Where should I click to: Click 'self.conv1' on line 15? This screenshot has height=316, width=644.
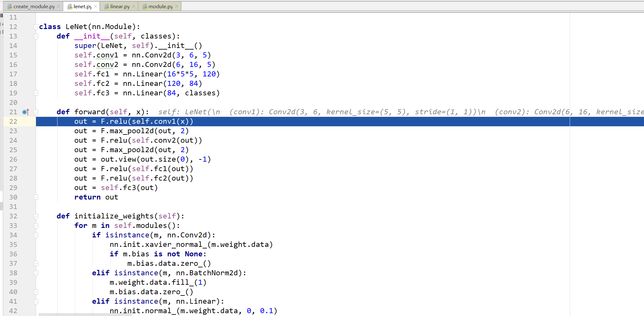click(96, 55)
